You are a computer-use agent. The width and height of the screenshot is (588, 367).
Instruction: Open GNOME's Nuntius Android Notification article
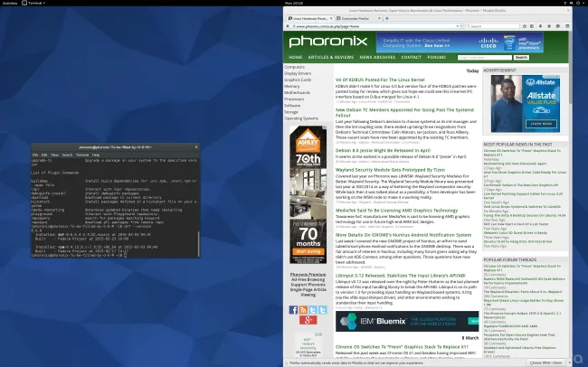(403, 235)
